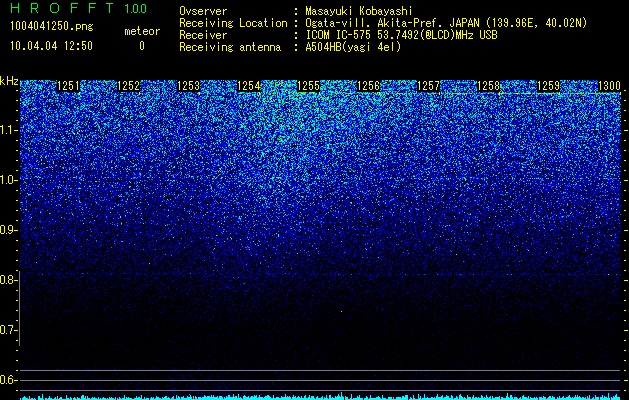The image size is (629, 400).
Task: Click the 0.9 kHz axis label
Action: [x=7, y=230]
